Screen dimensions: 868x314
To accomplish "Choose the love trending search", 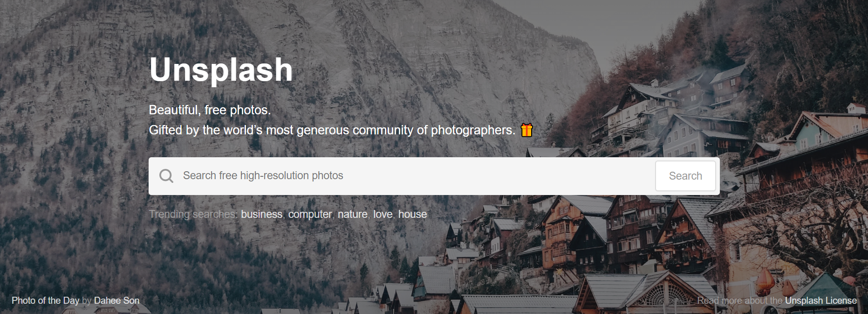I will (x=383, y=214).
